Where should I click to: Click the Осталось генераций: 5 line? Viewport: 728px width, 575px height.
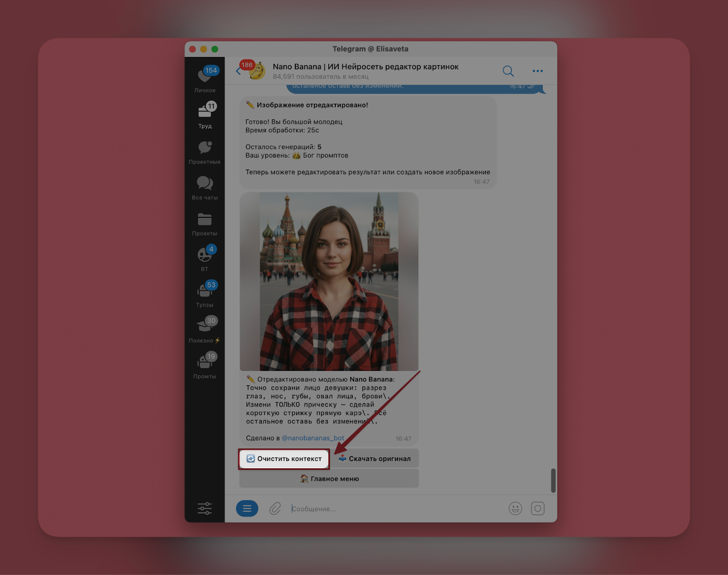283,147
